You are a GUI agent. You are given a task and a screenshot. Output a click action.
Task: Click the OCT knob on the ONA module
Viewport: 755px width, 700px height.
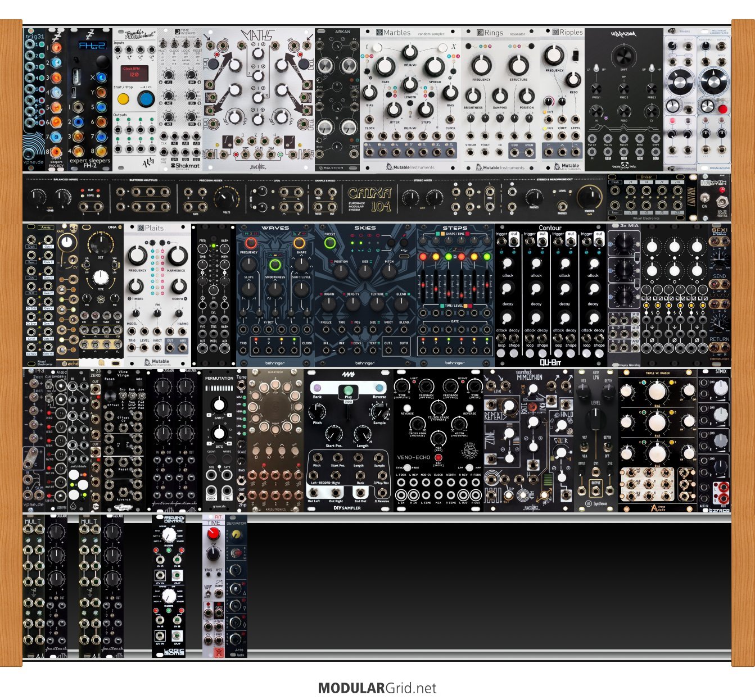(100, 244)
